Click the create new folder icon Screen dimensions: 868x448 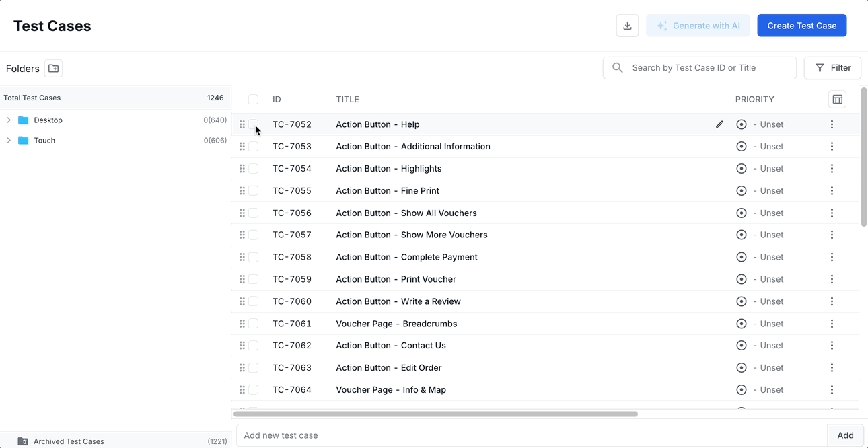[x=53, y=69]
